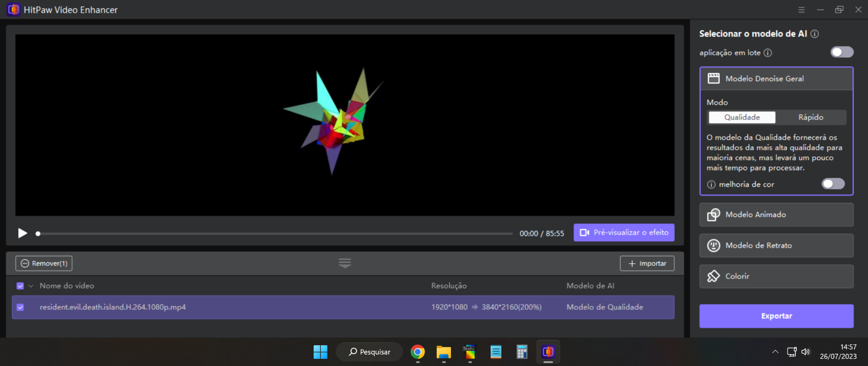The width and height of the screenshot is (868, 366).
Task: Click the Resolução column header
Action: point(449,286)
